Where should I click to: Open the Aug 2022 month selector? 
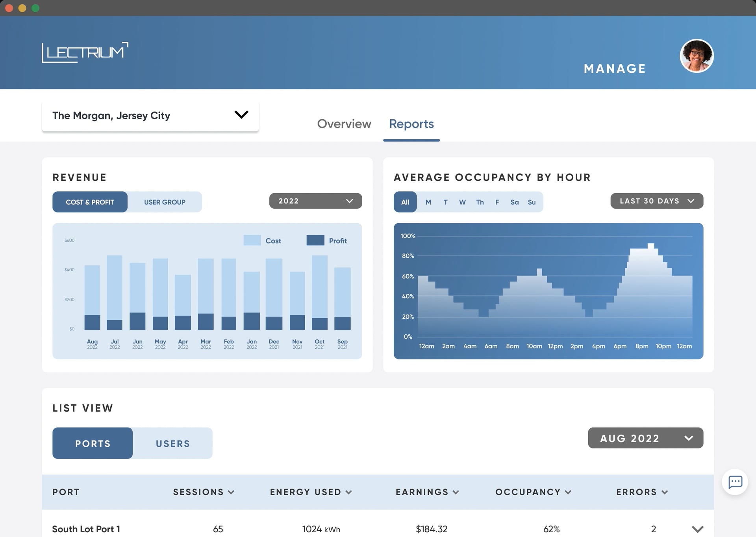tap(645, 438)
